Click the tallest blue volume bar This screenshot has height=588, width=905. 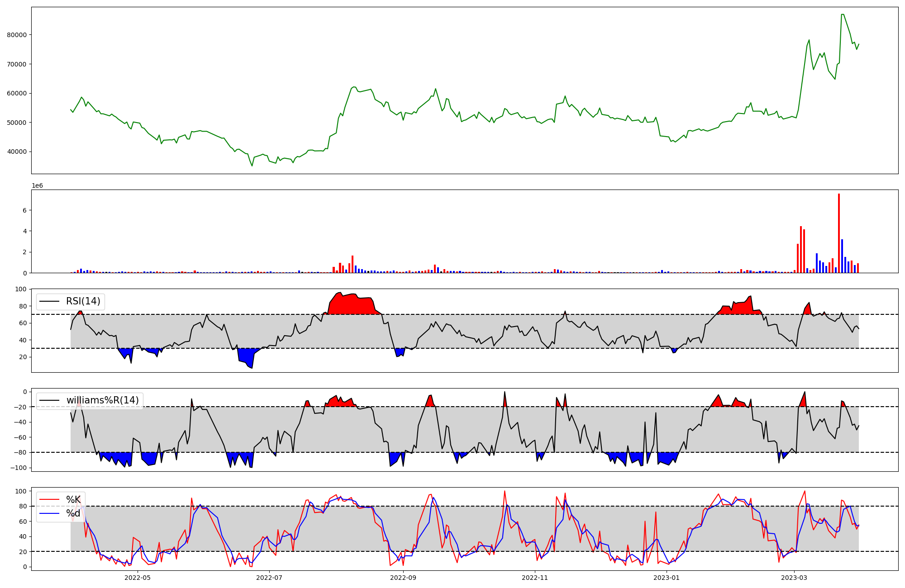tap(842, 257)
